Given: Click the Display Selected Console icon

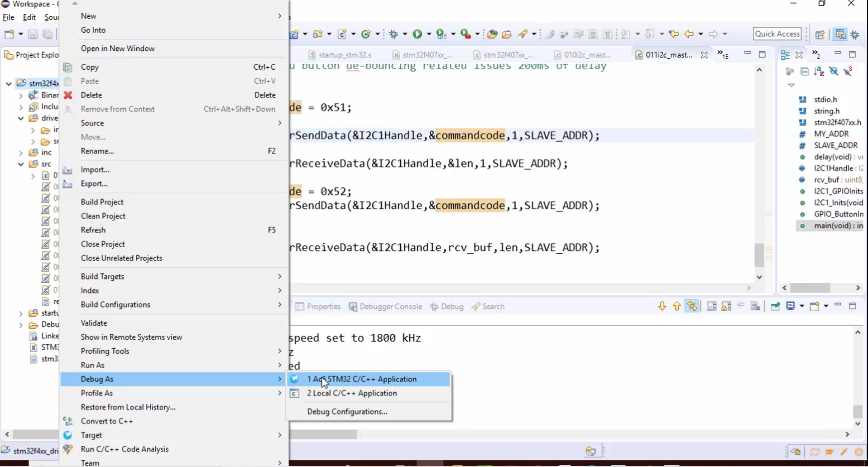Looking at the screenshot, I should coord(791,307).
